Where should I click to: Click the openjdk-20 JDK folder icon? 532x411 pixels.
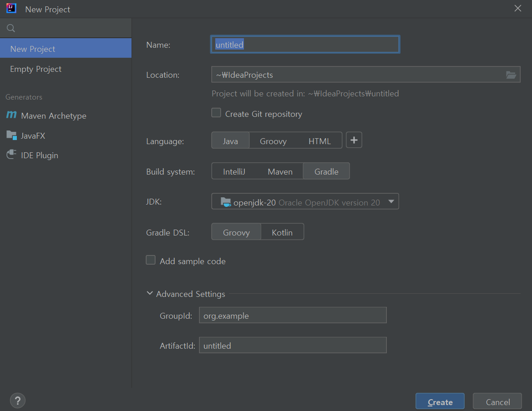226,202
